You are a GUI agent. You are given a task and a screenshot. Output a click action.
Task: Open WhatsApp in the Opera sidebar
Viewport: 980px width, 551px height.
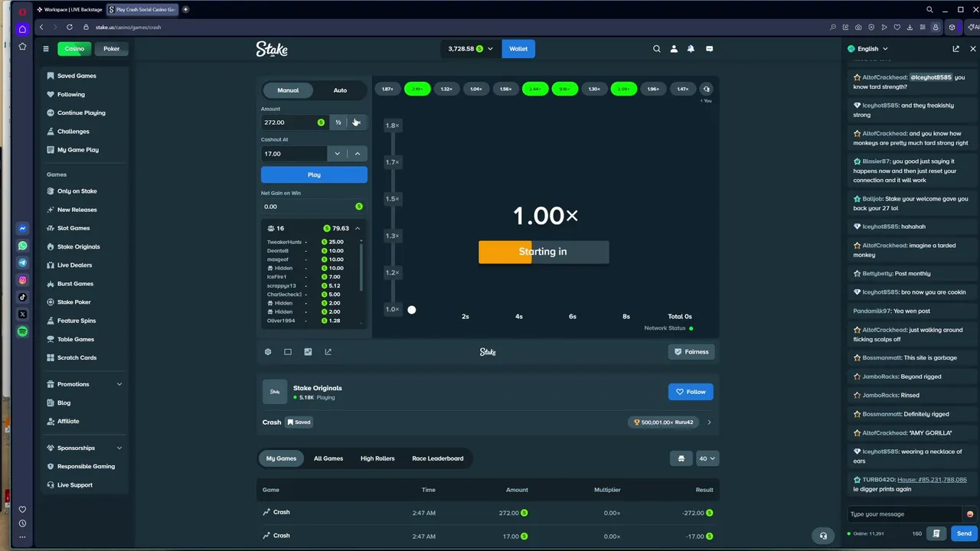(x=22, y=246)
